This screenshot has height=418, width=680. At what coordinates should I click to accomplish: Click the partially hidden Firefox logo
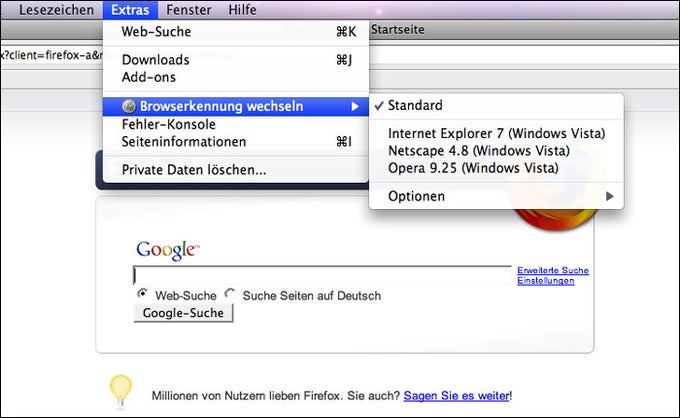[x=557, y=219]
